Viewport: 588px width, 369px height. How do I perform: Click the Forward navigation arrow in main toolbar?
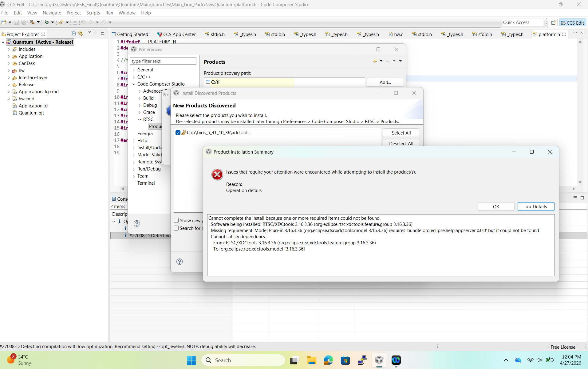[x=104, y=22]
